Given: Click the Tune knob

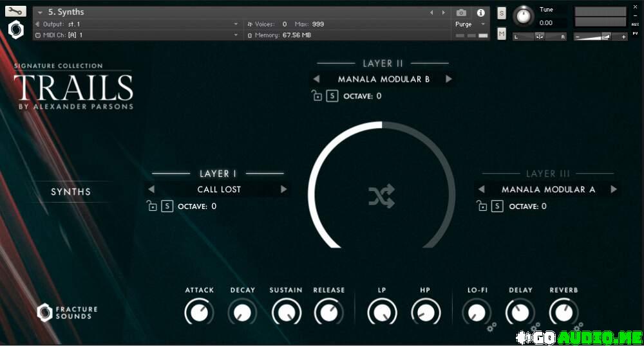Looking at the screenshot, I should tap(523, 16).
